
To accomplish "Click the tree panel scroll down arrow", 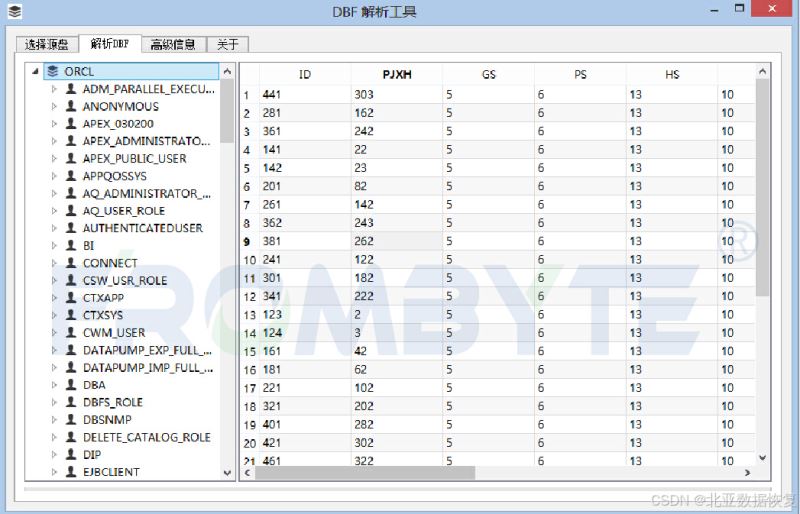I will point(227,472).
